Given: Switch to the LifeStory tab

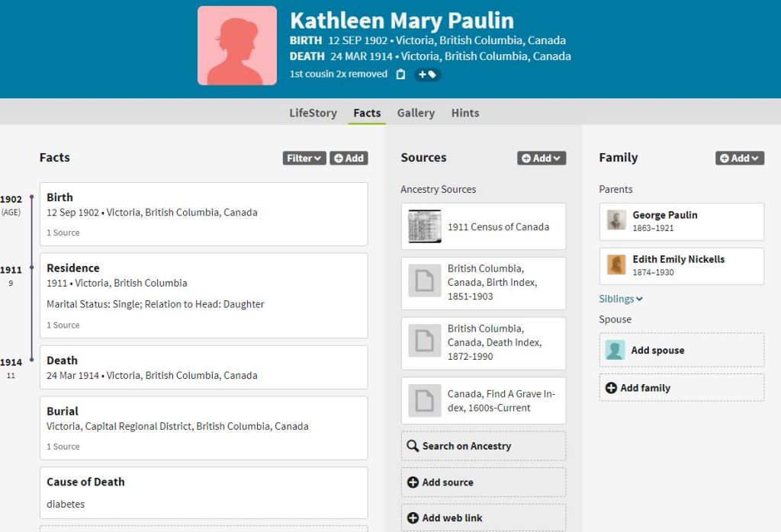Looking at the screenshot, I should click(x=313, y=113).
